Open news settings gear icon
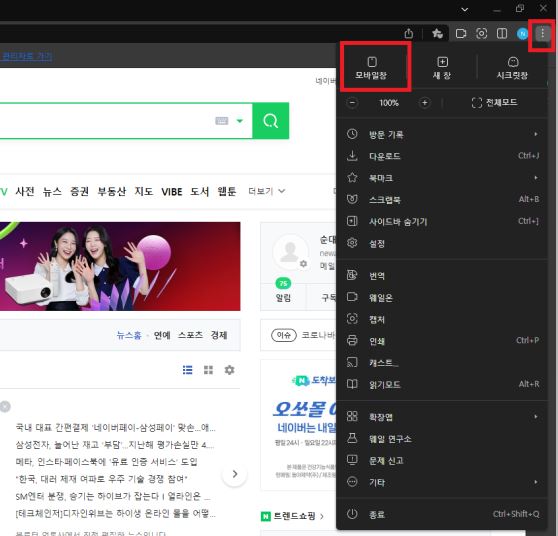 coord(230,370)
